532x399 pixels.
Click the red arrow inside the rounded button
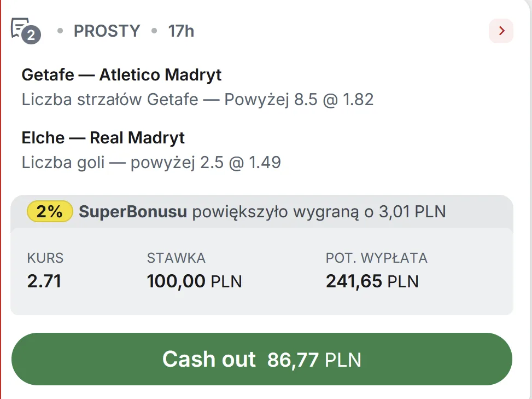501,31
